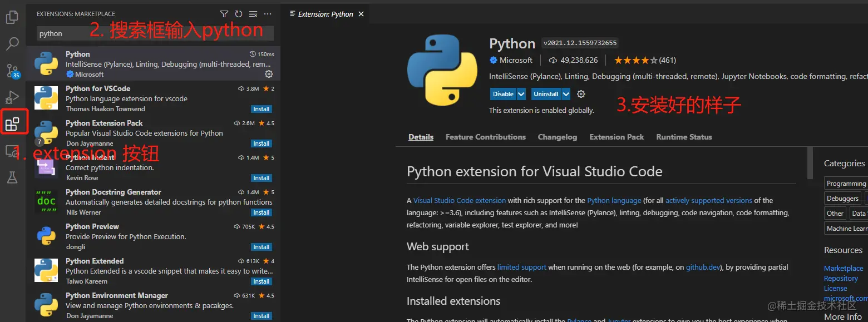Open the Testing flask view

click(x=12, y=177)
